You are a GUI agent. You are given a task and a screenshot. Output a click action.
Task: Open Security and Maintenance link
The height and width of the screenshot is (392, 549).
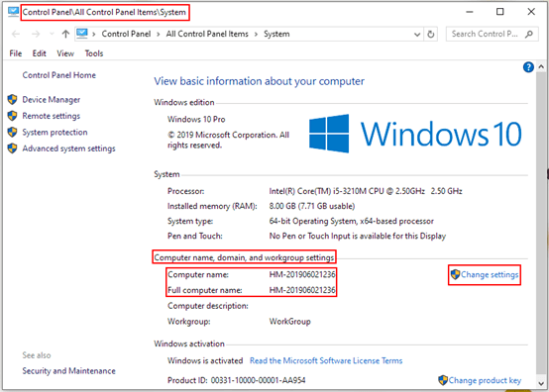point(69,370)
